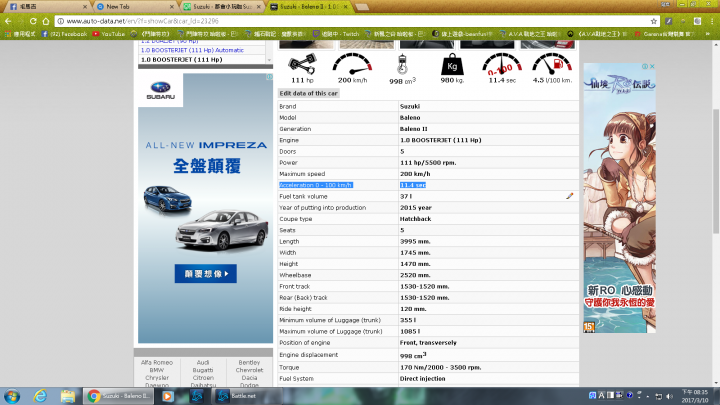
Task: Click the engine pistons 111 hp icon
Action: (x=302, y=64)
